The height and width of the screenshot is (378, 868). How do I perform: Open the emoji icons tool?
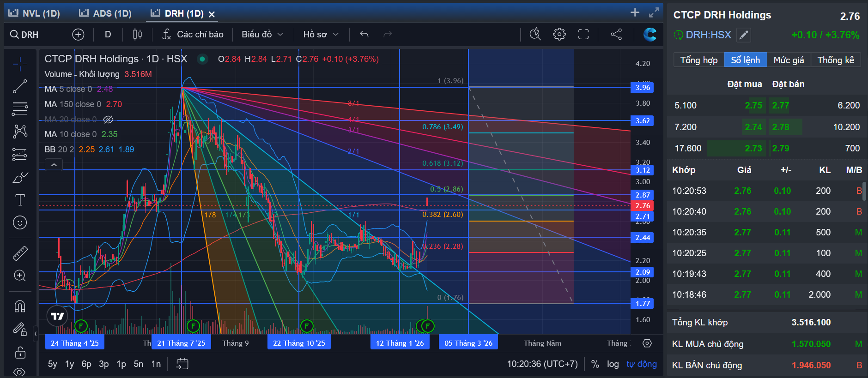point(20,222)
